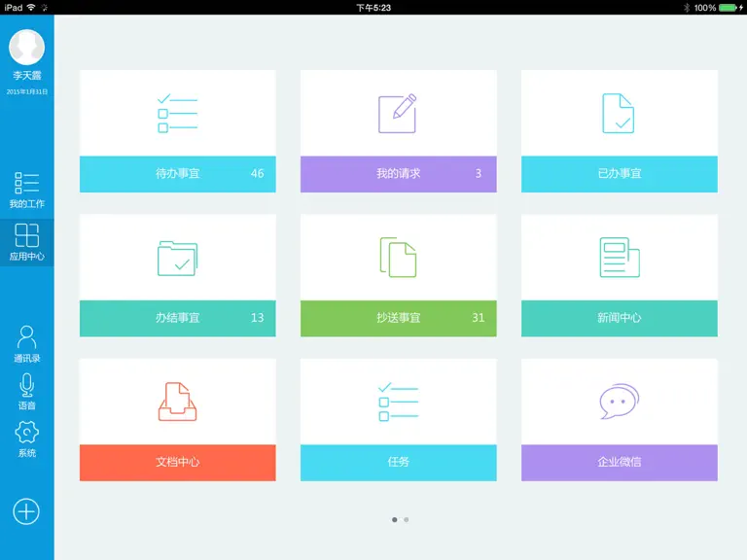Open the 办结事宜 teal label bar

[x=177, y=318]
